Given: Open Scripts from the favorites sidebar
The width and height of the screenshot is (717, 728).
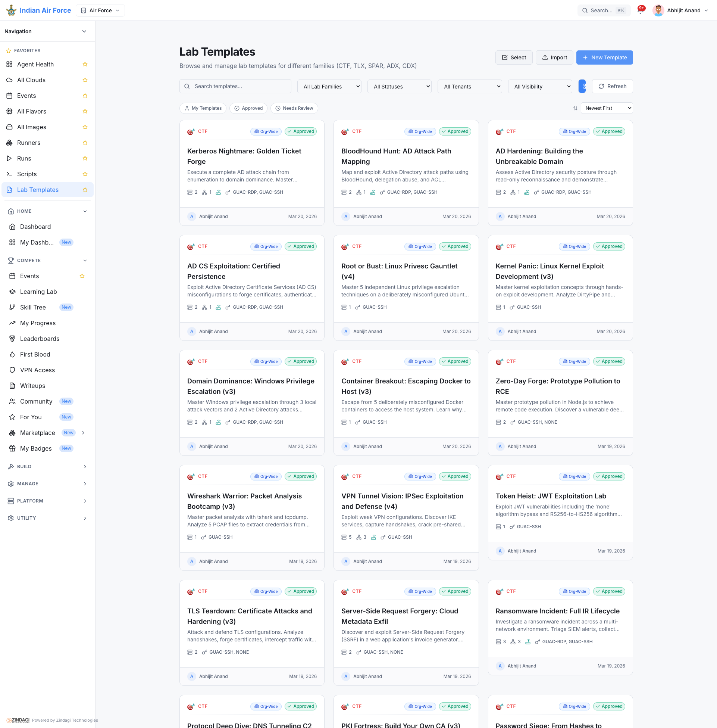Looking at the screenshot, I should pyautogui.click(x=27, y=174).
